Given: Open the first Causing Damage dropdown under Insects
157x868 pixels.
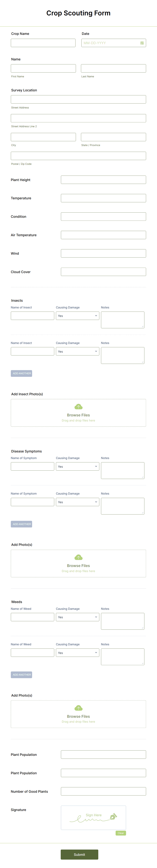Looking at the screenshot, I should 77,316.
